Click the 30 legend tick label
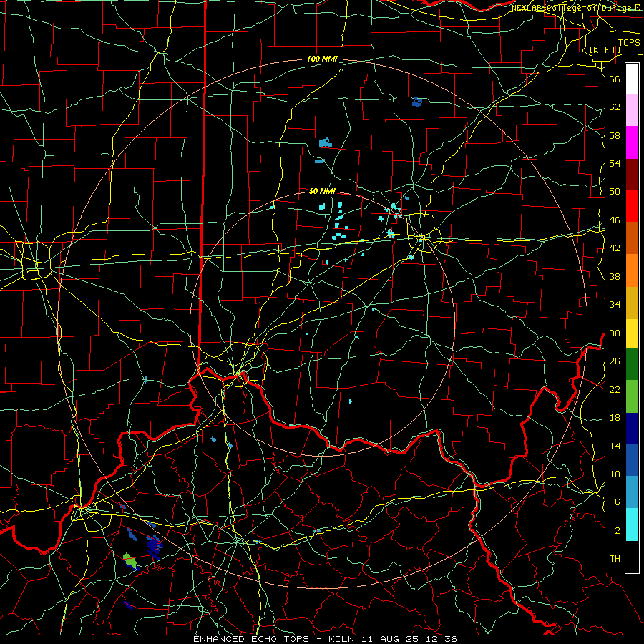 coord(615,333)
